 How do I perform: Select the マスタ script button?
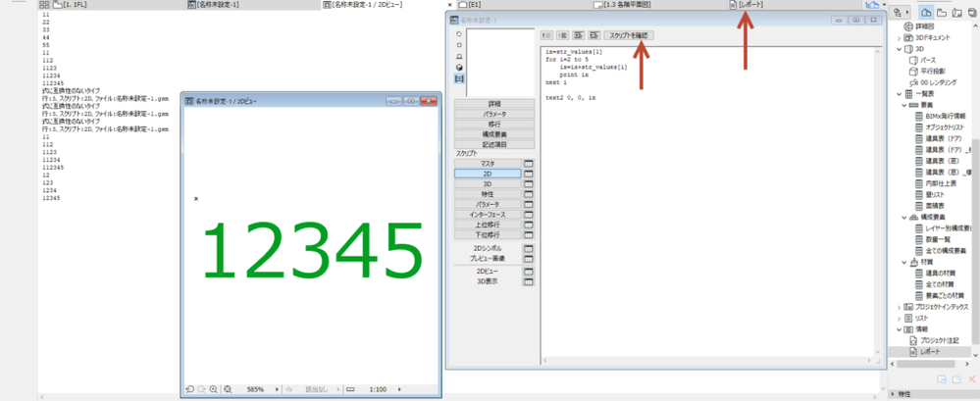tap(488, 164)
